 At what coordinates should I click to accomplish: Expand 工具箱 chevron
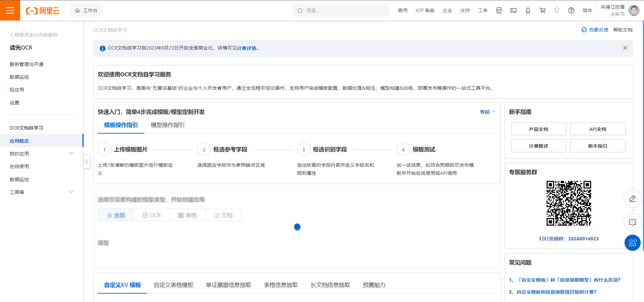[x=71, y=192]
